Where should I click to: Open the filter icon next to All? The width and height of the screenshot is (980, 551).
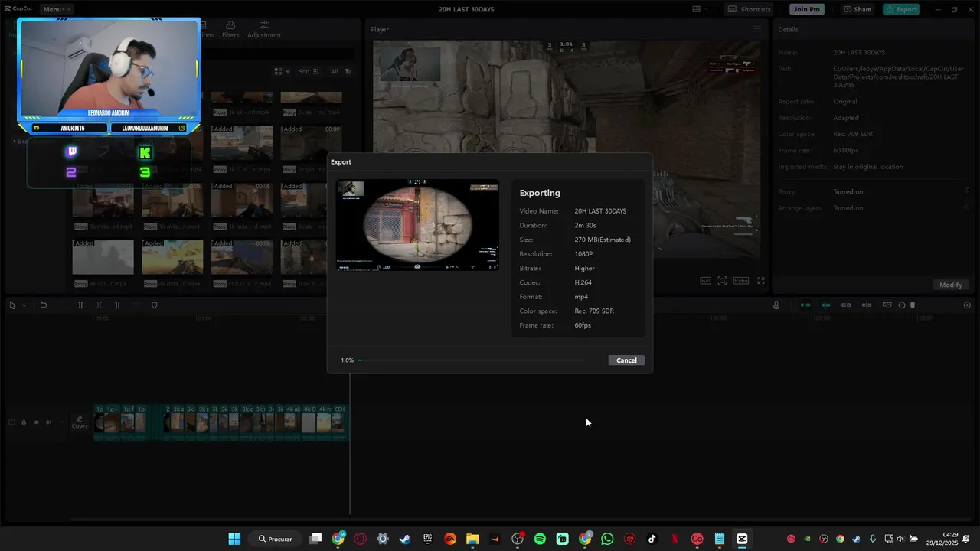point(348,71)
